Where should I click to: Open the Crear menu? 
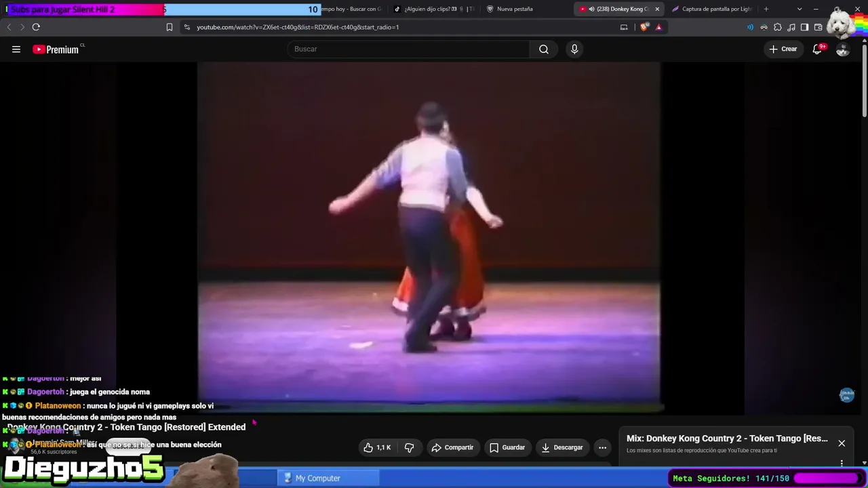pyautogui.click(x=783, y=49)
